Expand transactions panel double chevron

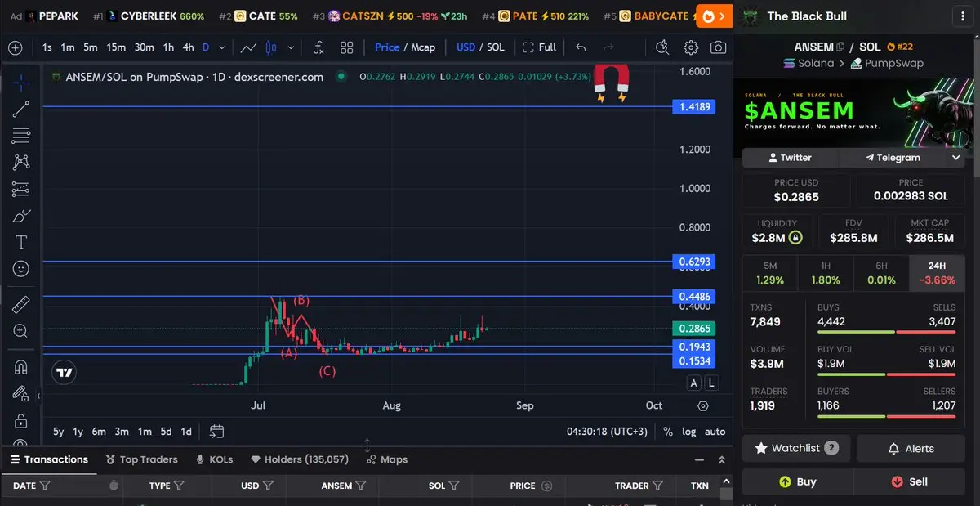[721, 460]
